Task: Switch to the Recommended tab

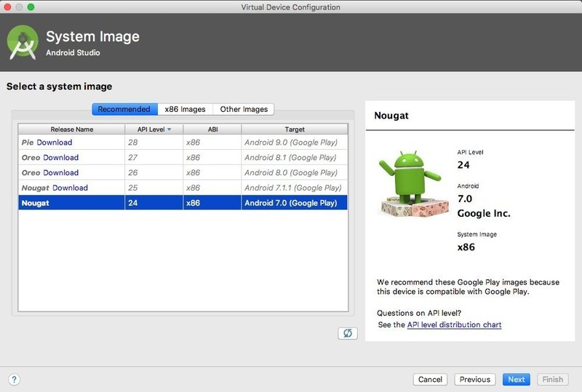Action: click(x=124, y=109)
